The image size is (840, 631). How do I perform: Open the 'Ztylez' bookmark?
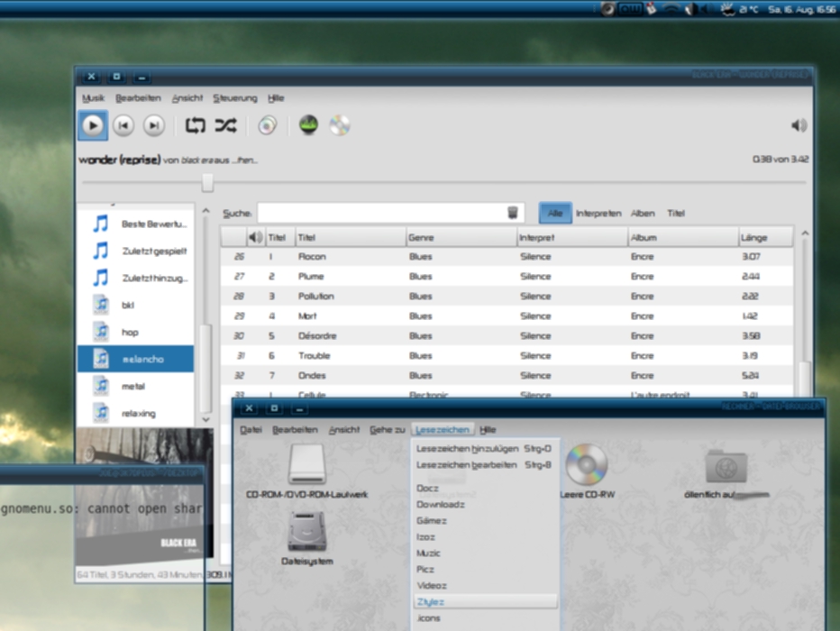[x=485, y=601]
